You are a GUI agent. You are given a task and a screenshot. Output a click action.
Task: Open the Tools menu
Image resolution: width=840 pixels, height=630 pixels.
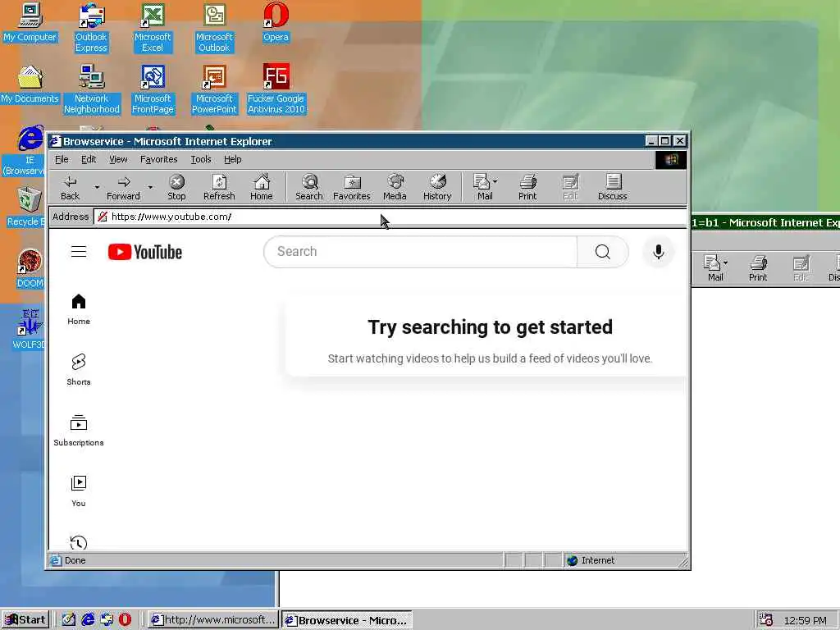click(x=201, y=159)
